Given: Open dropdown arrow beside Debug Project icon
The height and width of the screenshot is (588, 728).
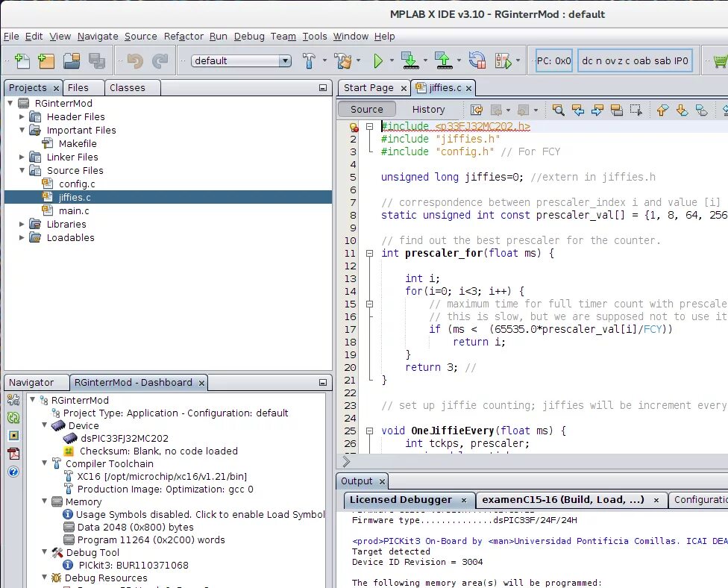Looking at the screenshot, I should tap(518, 60).
